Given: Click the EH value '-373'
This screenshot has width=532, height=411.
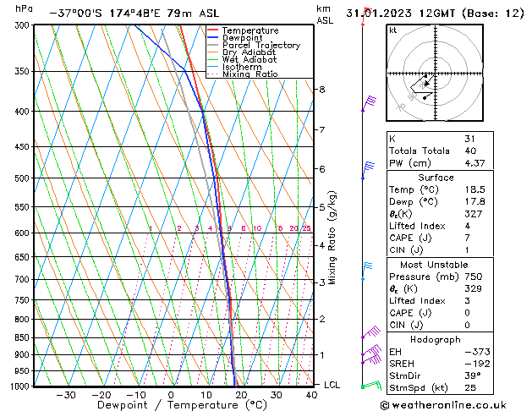Looking at the screenshot, I should pos(477,352).
